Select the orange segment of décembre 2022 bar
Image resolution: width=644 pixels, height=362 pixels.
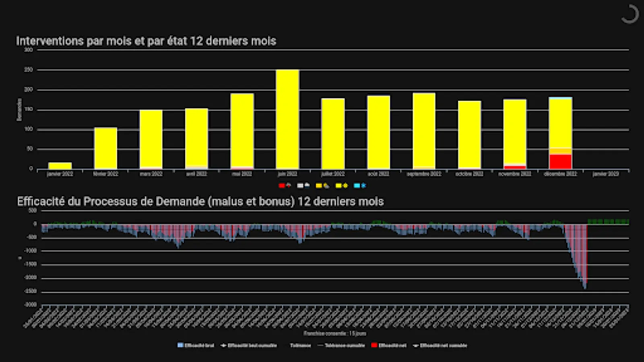560,151
